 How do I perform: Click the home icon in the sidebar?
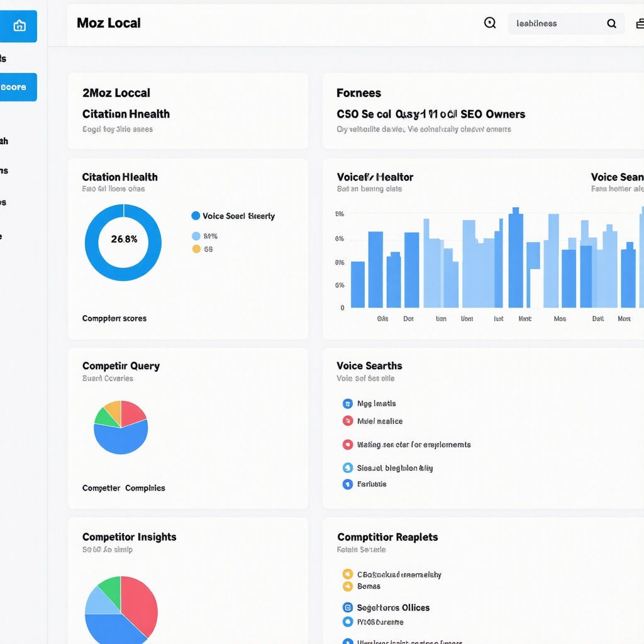tap(19, 26)
